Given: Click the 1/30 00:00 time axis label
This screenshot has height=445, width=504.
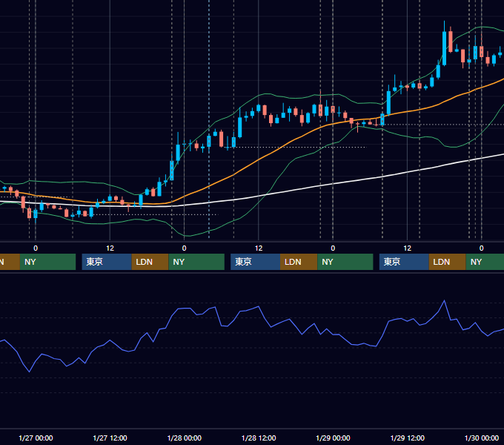Looking at the screenshot, I should tap(482, 438).
